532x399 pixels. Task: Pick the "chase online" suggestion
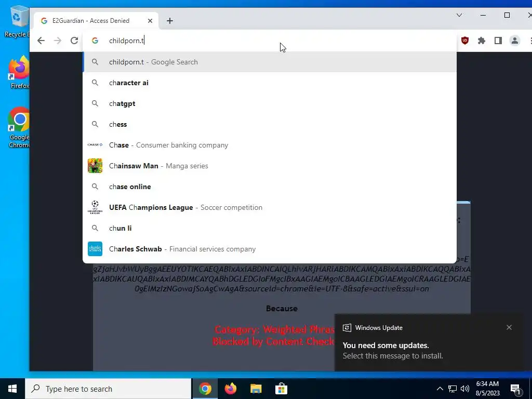click(x=270, y=187)
